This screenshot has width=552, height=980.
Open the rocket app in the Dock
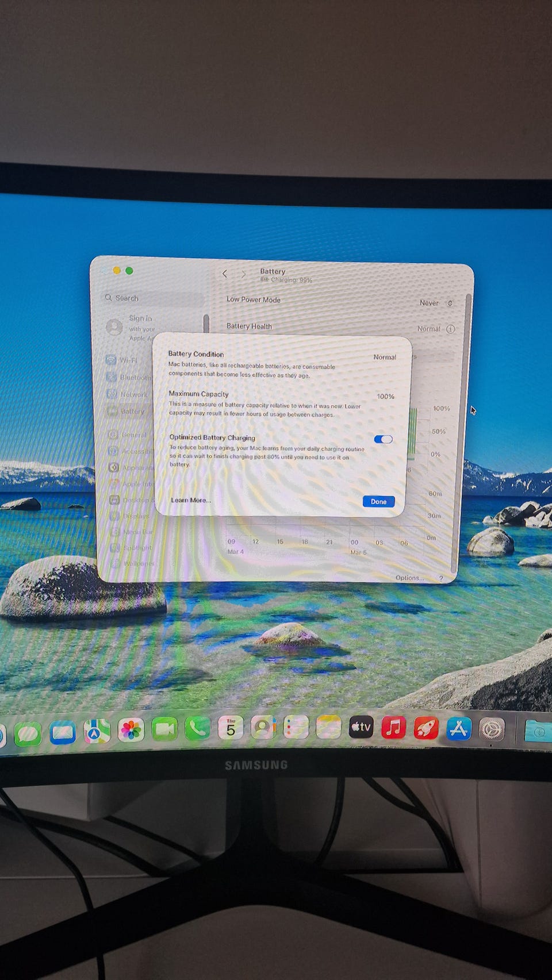click(426, 728)
